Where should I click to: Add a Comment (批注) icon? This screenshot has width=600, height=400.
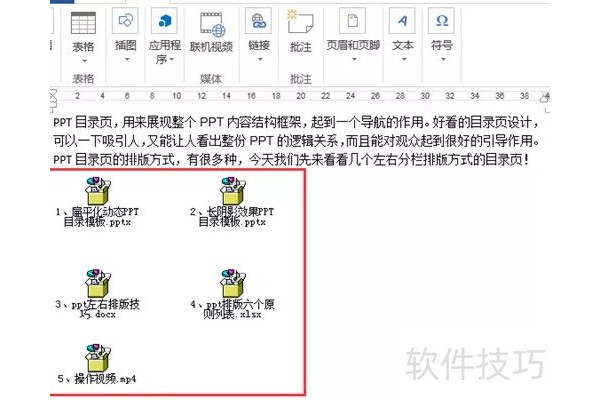(300, 22)
